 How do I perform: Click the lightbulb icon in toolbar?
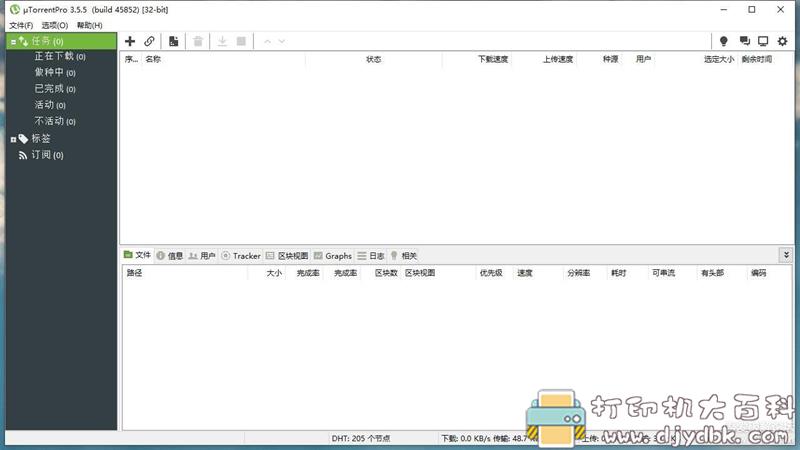tap(723, 41)
